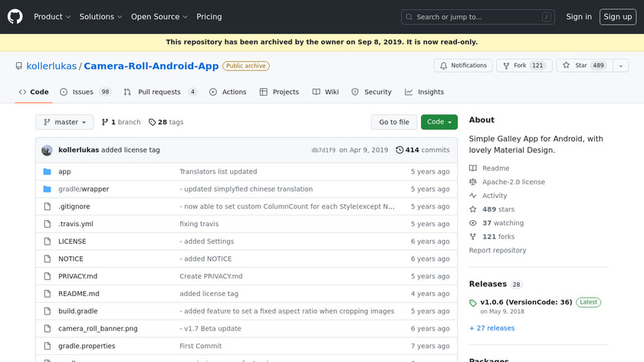Click the bell icon in Notifications
Image resolution: width=644 pixels, height=362 pixels.
click(x=443, y=66)
